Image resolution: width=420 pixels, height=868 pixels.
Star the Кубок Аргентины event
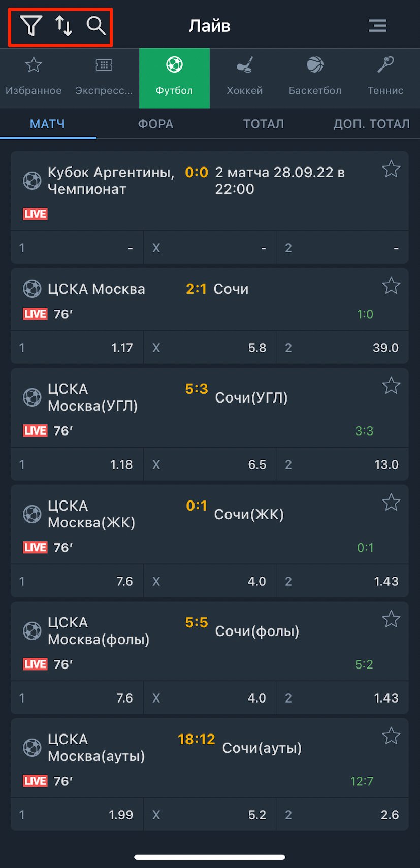[391, 169]
